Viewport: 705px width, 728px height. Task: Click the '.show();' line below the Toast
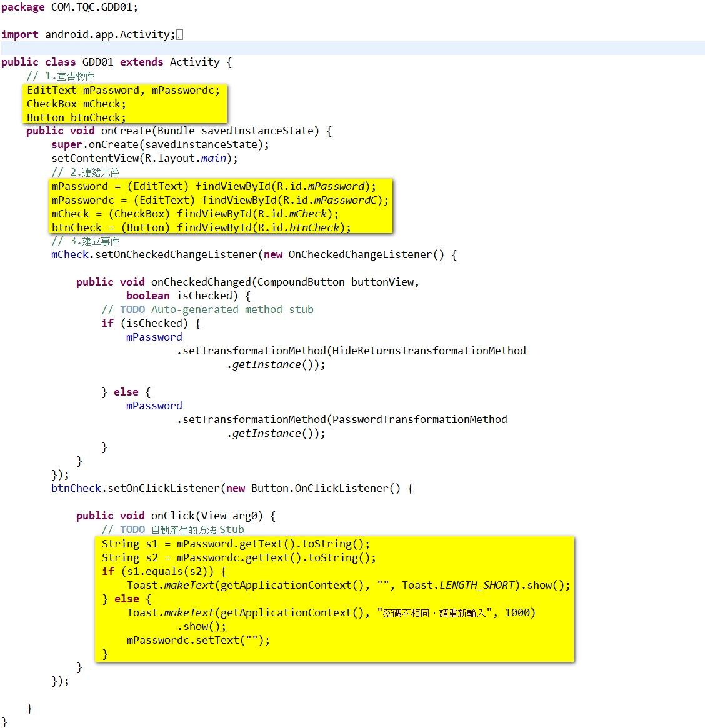tap(201, 627)
